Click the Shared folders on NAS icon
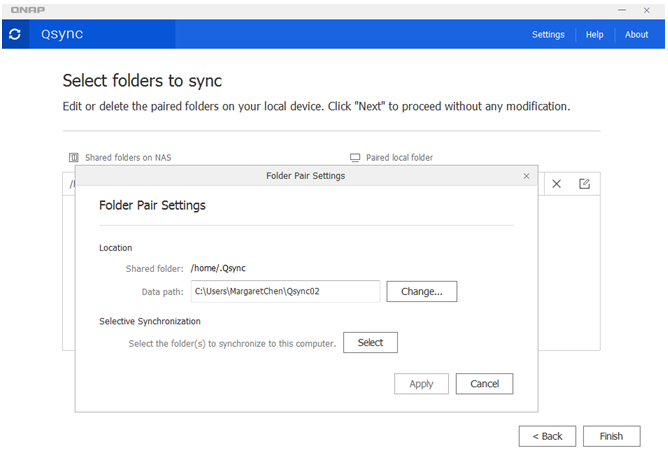The width and height of the screenshot is (668, 465). [x=74, y=158]
